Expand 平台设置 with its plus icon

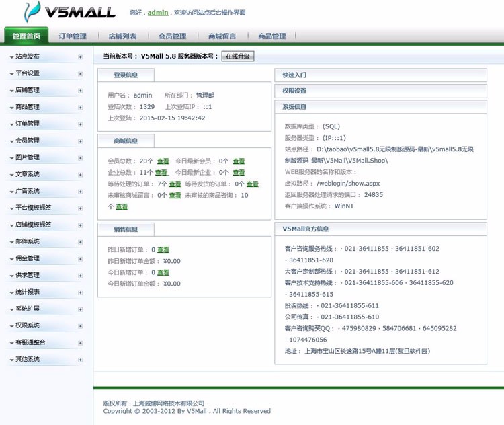[x=81, y=74]
